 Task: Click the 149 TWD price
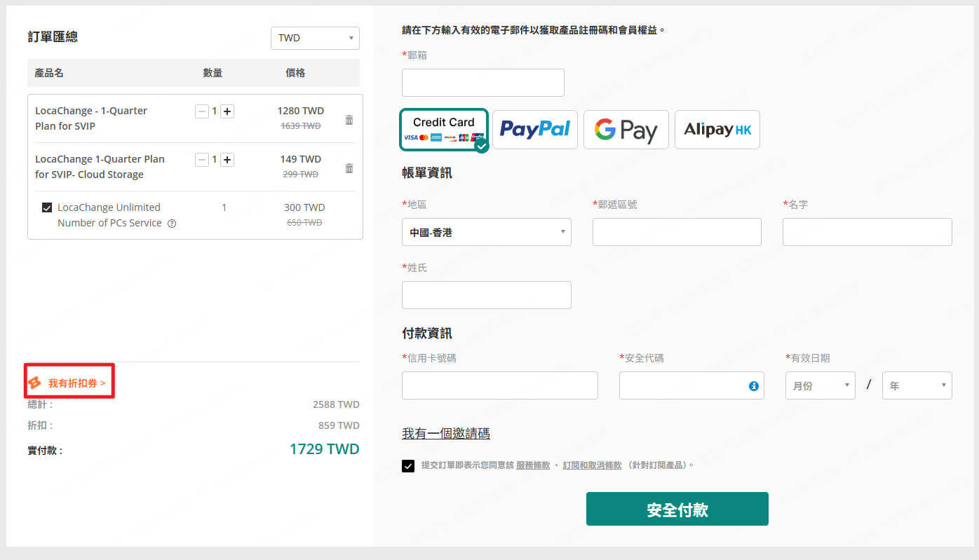coord(301,159)
